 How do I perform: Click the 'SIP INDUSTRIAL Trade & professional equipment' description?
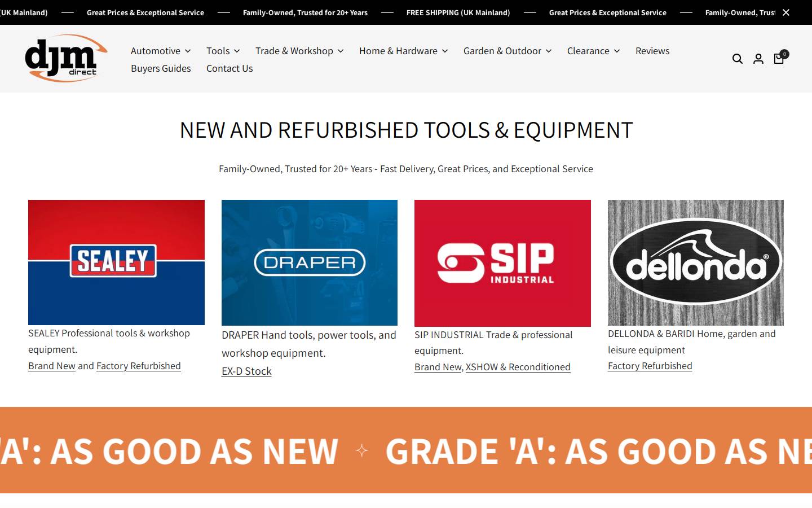[x=493, y=343]
